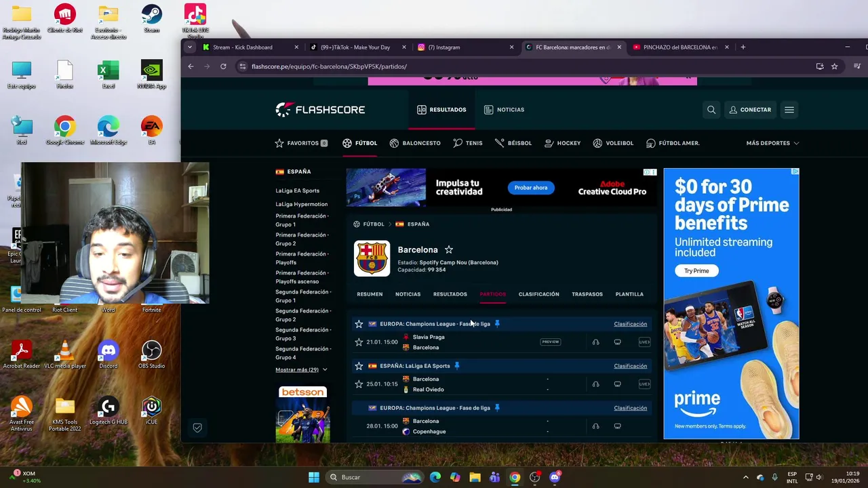The height and width of the screenshot is (488, 868).
Task: Favorite the Slavia Praga vs Barcelona match
Action: click(x=359, y=342)
